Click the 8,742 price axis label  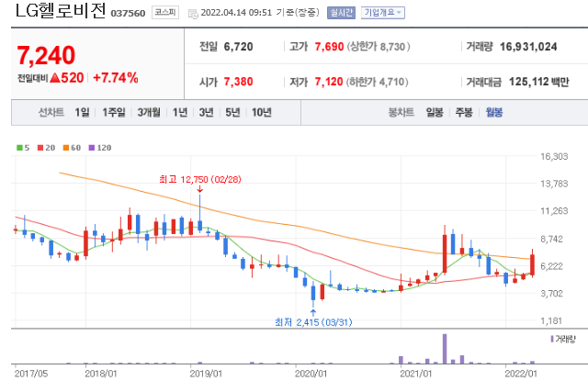click(551, 239)
